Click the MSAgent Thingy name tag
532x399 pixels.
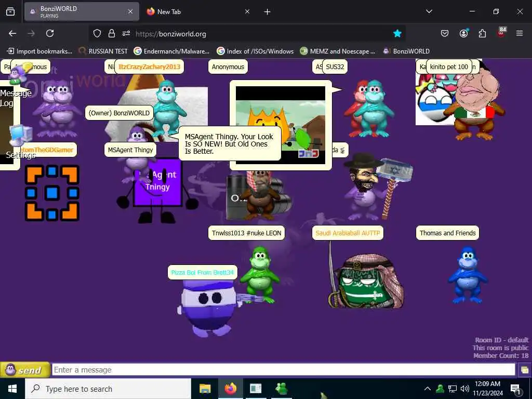pos(130,150)
